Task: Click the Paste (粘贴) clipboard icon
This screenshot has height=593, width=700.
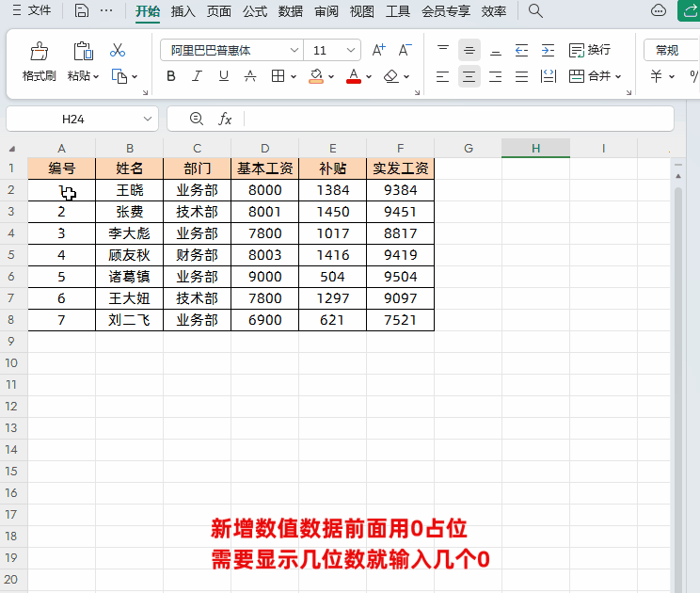Action: point(83,51)
